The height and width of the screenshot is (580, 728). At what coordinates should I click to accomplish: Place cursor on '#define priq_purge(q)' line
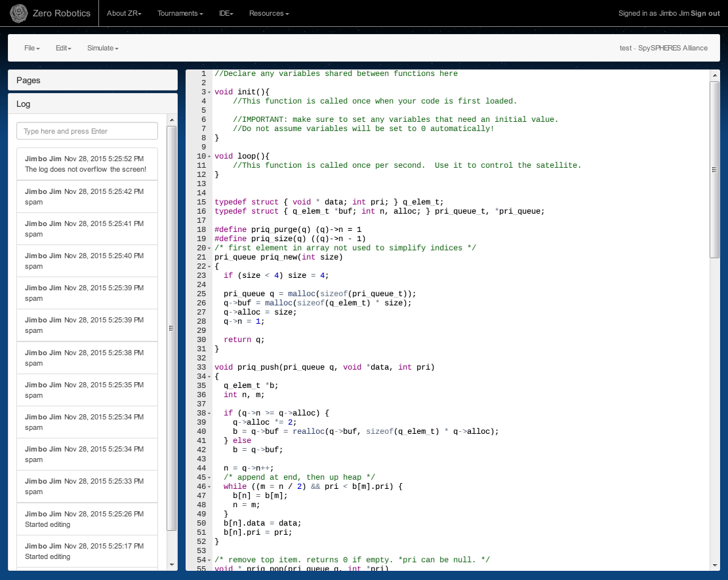288,229
